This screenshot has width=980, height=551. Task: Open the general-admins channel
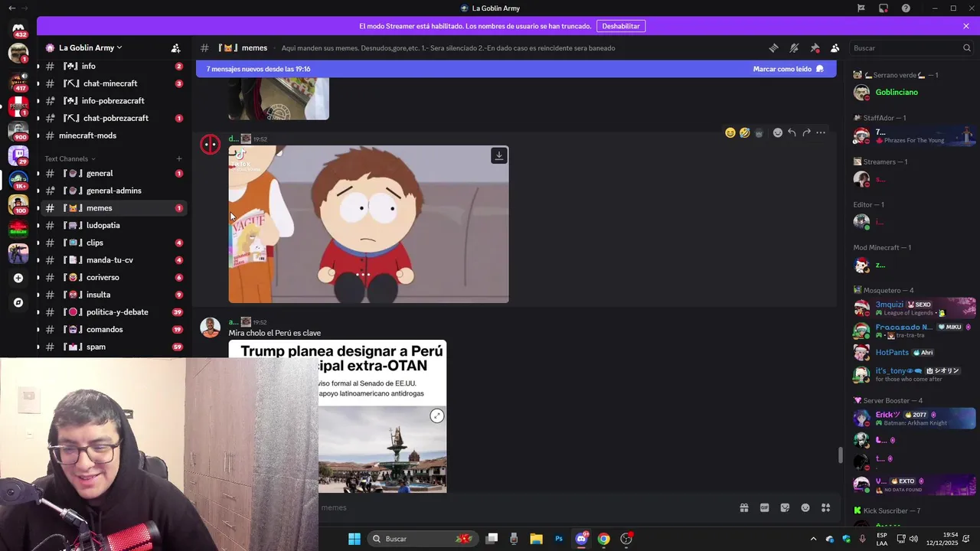tap(113, 191)
